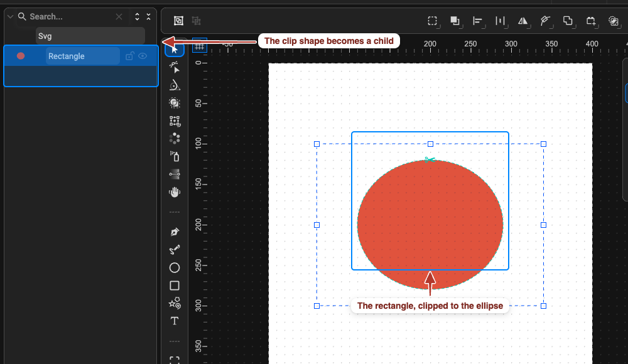The width and height of the screenshot is (628, 364).
Task: Select the Pen tool
Action: coord(174,232)
